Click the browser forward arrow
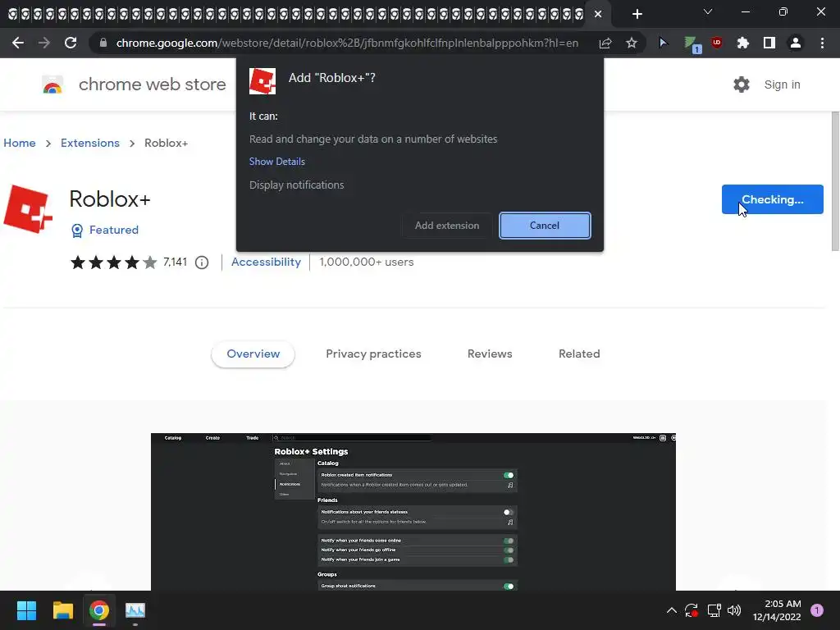The width and height of the screenshot is (840, 630). (44, 43)
